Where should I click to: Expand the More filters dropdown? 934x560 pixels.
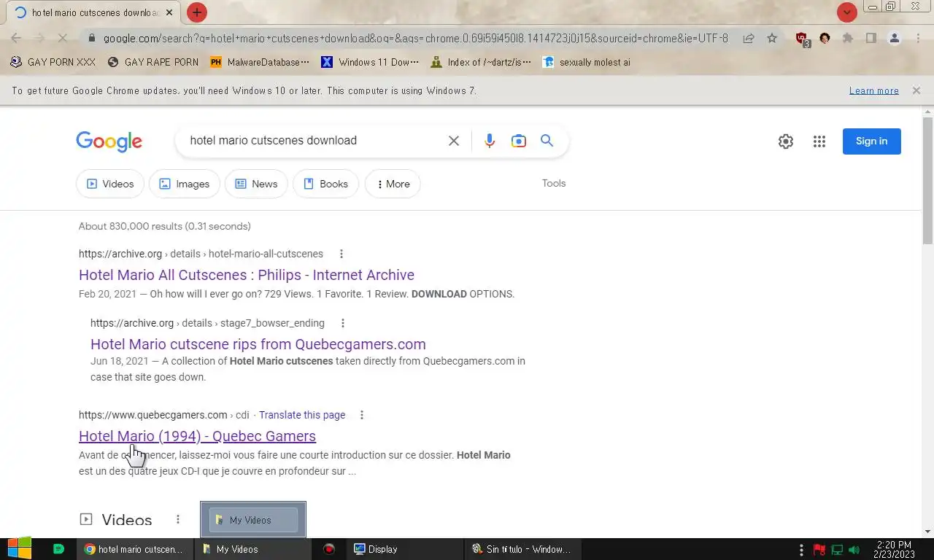point(393,184)
